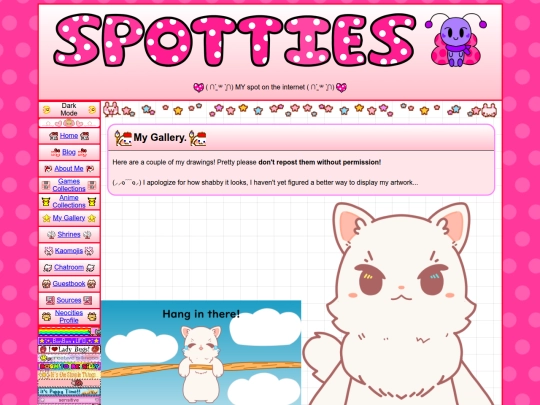Screen dimensions: 540x405
Task: Click the house icon after Home
Action: (84, 136)
